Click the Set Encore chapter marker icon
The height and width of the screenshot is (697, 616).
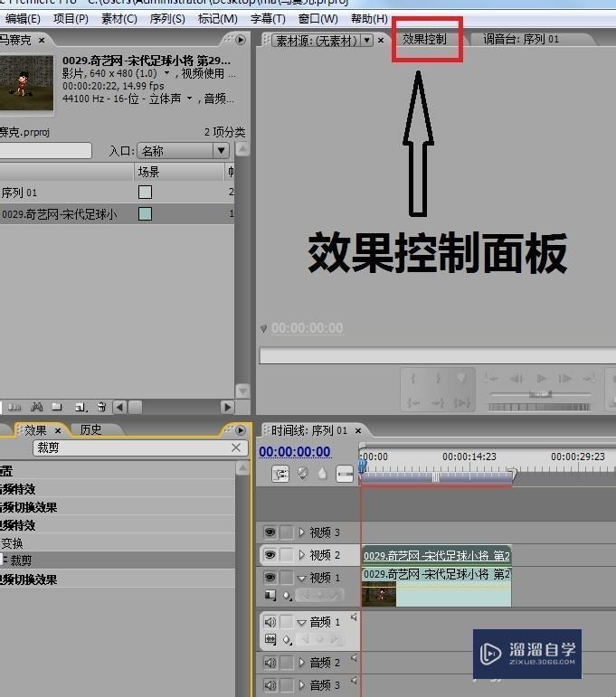[302, 474]
